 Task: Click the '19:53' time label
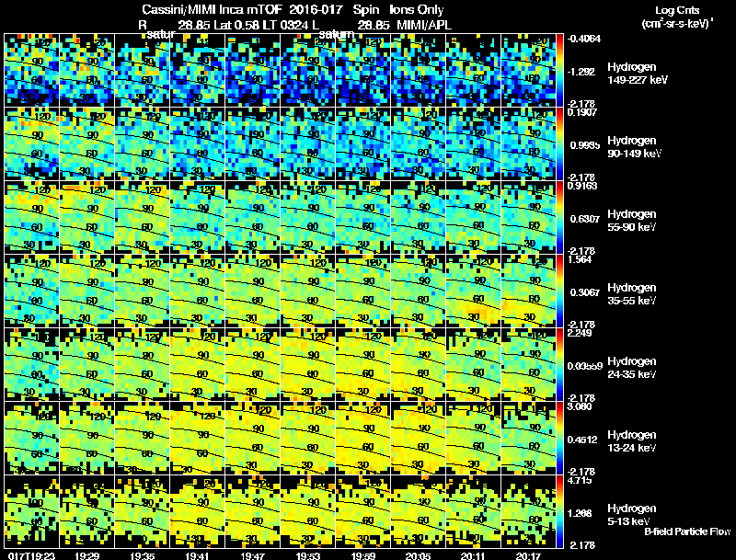[x=308, y=555]
